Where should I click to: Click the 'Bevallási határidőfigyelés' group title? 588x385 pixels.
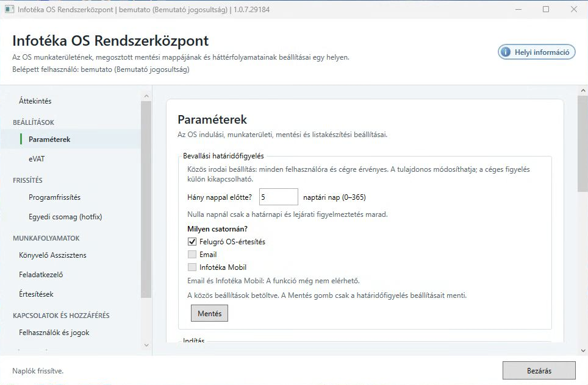coord(223,156)
